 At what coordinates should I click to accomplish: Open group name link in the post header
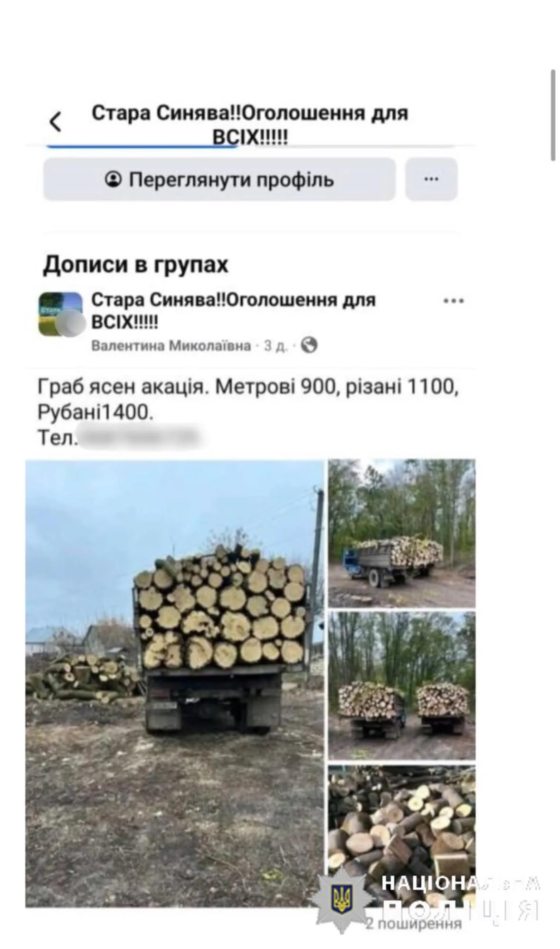[x=233, y=311]
